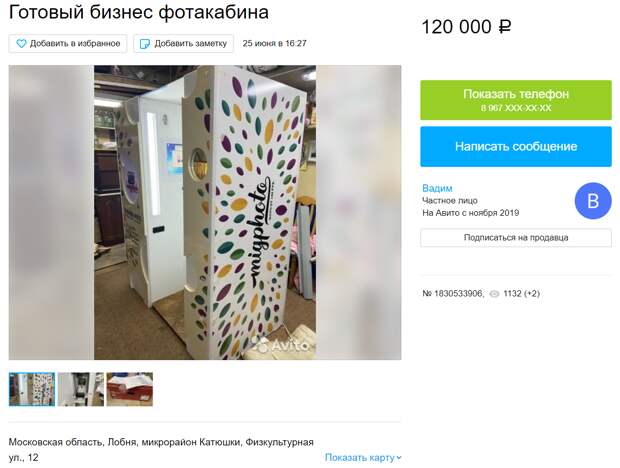Screen dimensions: 620x468
Task: Add a note using Добавить заметку
Action: click(x=183, y=43)
